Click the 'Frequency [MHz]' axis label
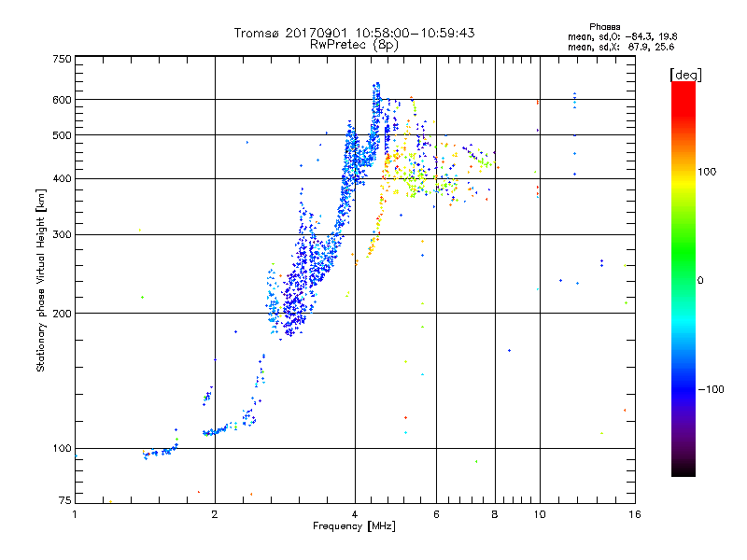Screen dimensions: 747x560 pyautogui.click(x=354, y=526)
